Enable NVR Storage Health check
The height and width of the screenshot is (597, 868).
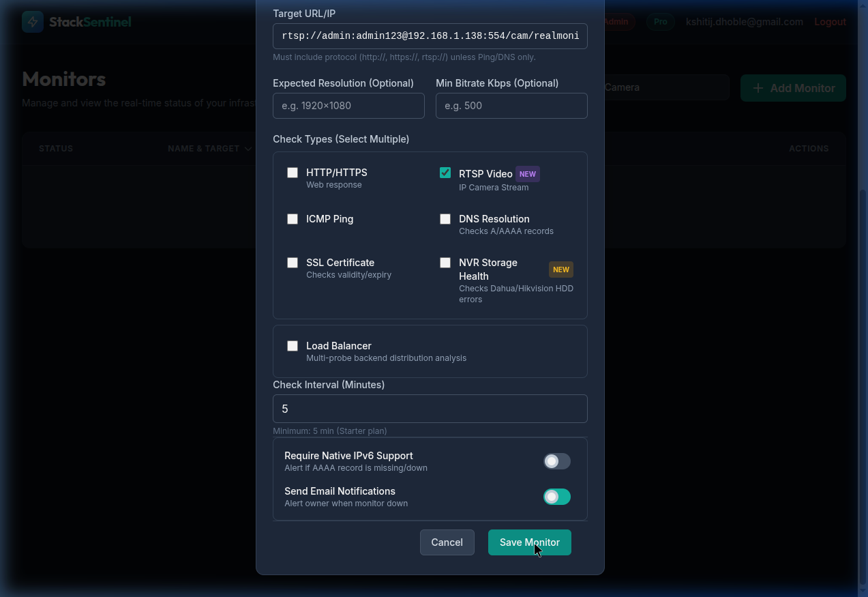click(x=445, y=263)
